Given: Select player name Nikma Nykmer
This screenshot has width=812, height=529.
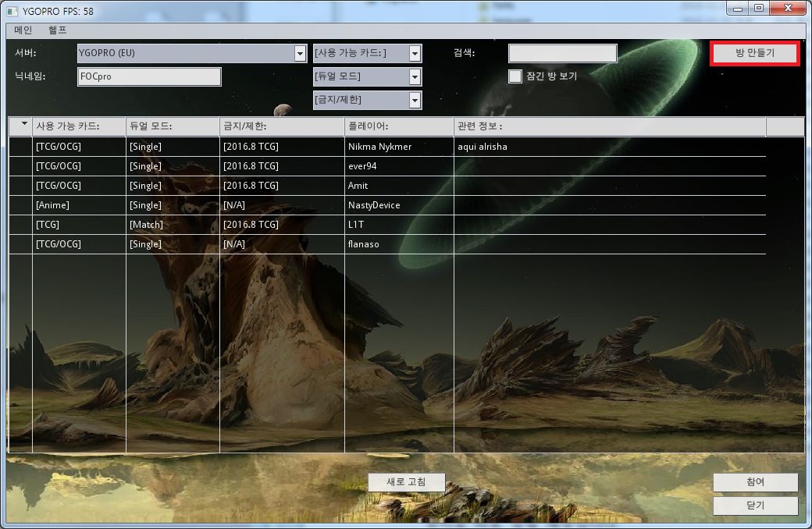Looking at the screenshot, I should 379,147.
